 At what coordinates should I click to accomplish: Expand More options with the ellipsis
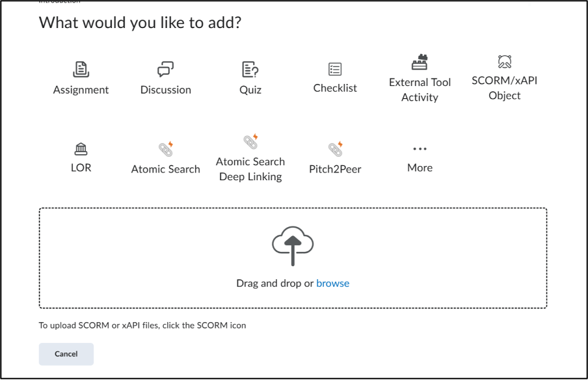click(x=420, y=149)
